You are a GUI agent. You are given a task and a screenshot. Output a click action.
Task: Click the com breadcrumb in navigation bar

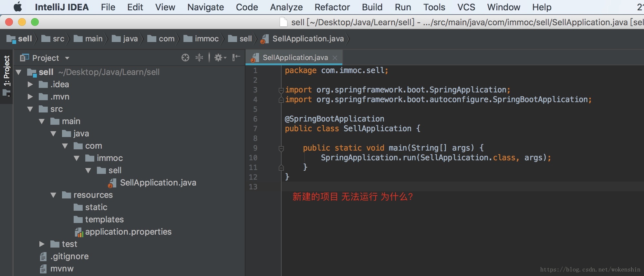pos(161,39)
